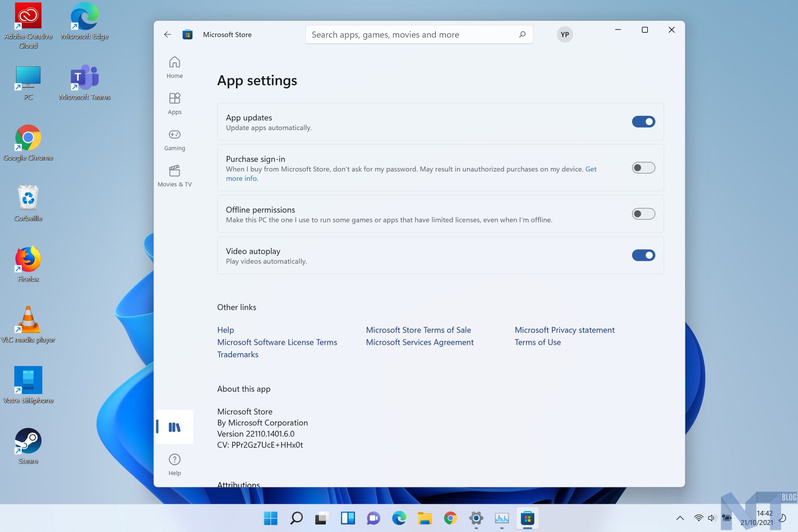Open the YP profile avatar
This screenshot has height=532, width=798.
(565, 35)
